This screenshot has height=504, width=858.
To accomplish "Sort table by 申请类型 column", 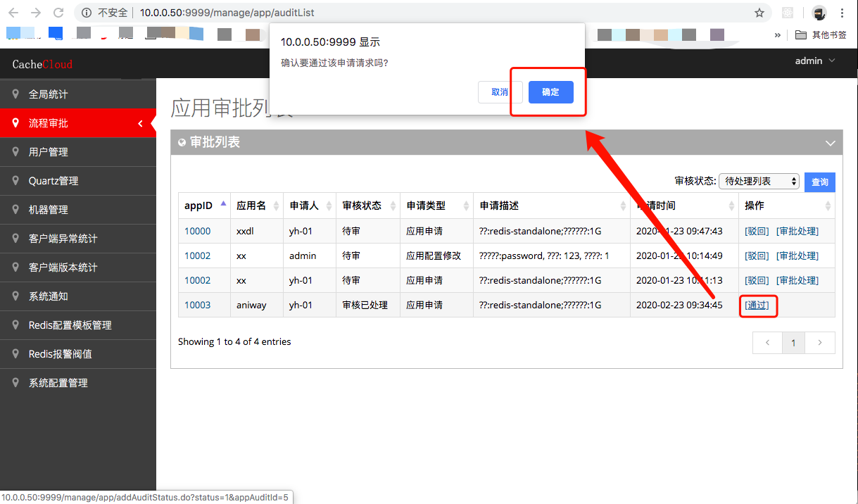I will coord(436,206).
